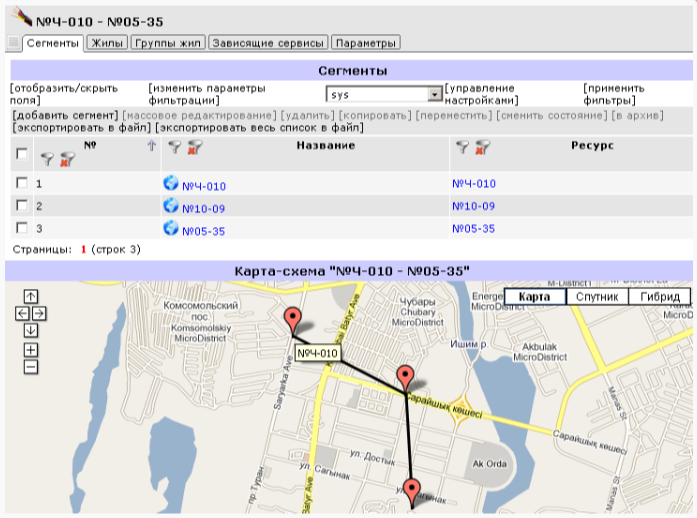The height and width of the screenshot is (518, 697).
Task: Open the Зависящие сервисы tab
Action: pos(268,43)
